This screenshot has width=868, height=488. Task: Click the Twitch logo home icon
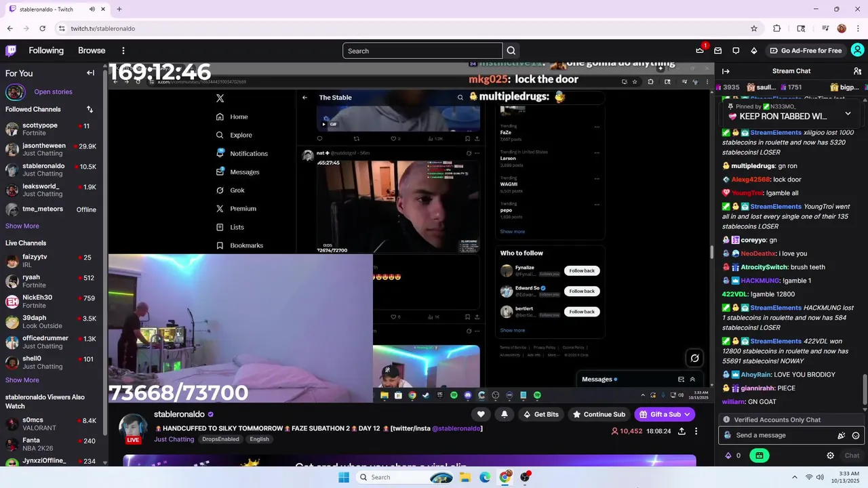[11, 50]
